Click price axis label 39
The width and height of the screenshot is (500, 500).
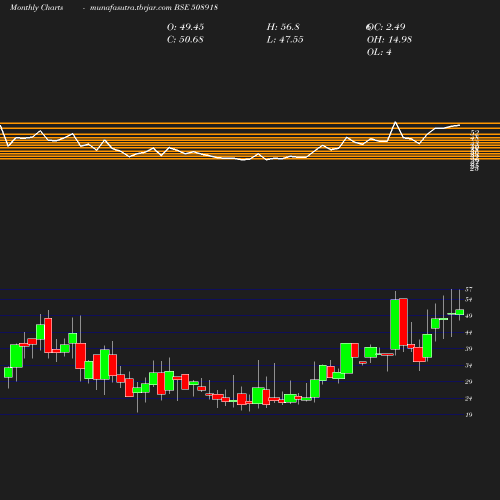point(469,349)
